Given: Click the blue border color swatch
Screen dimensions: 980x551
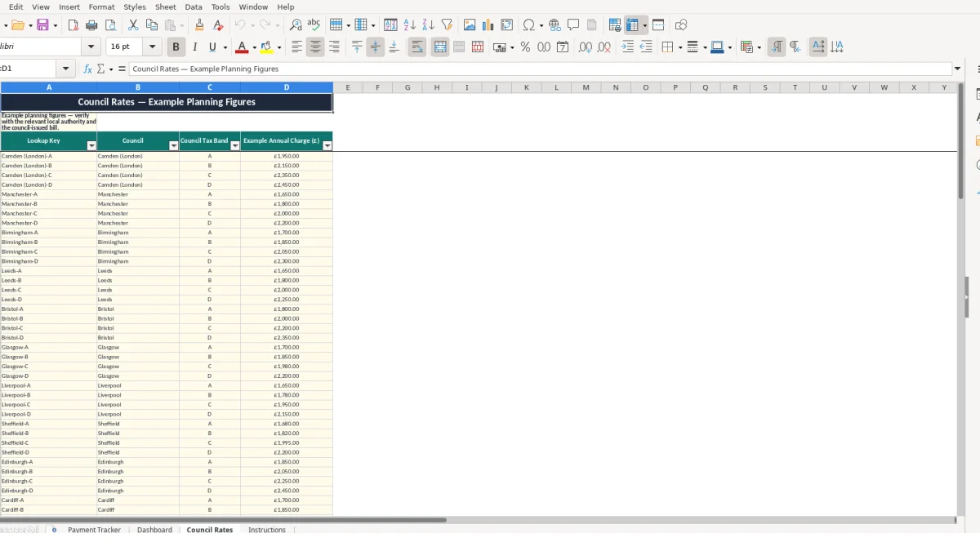Looking at the screenshot, I should pos(716,47).
